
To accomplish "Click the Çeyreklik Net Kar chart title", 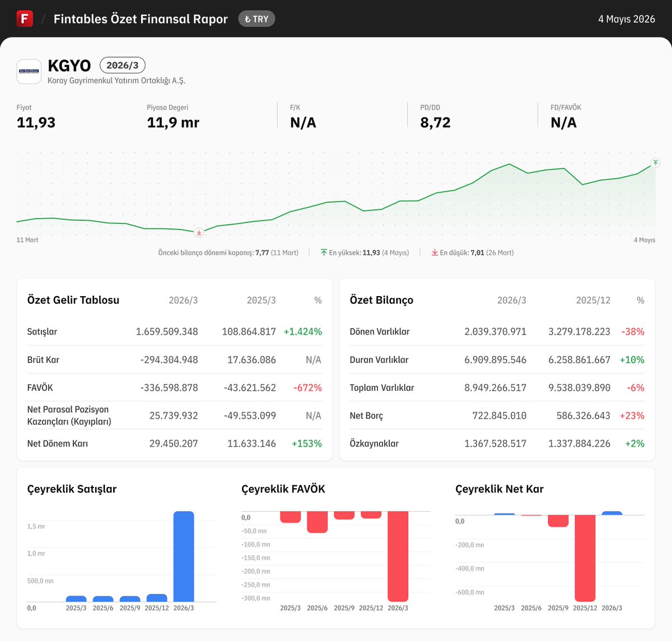I will point(500,489).
